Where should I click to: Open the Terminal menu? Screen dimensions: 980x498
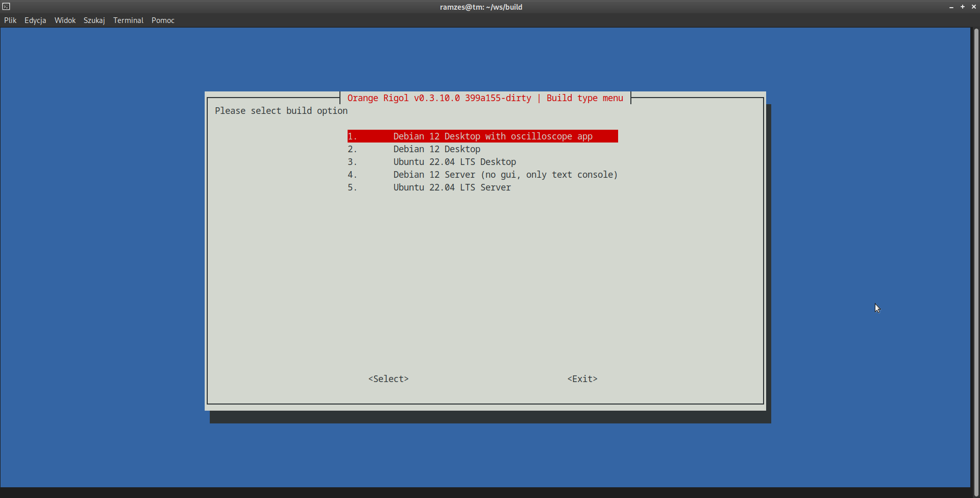[128, 20]
